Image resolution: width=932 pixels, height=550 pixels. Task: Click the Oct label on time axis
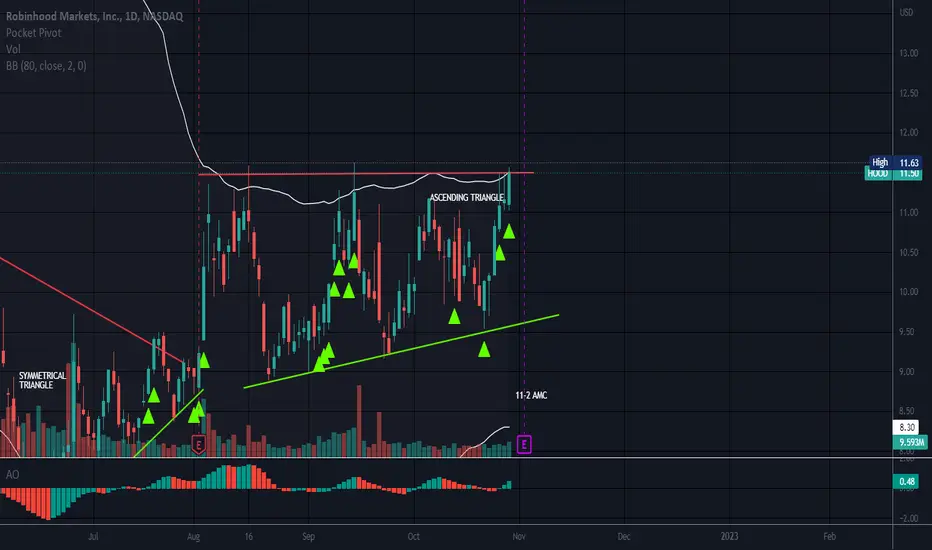pos(414,536)
